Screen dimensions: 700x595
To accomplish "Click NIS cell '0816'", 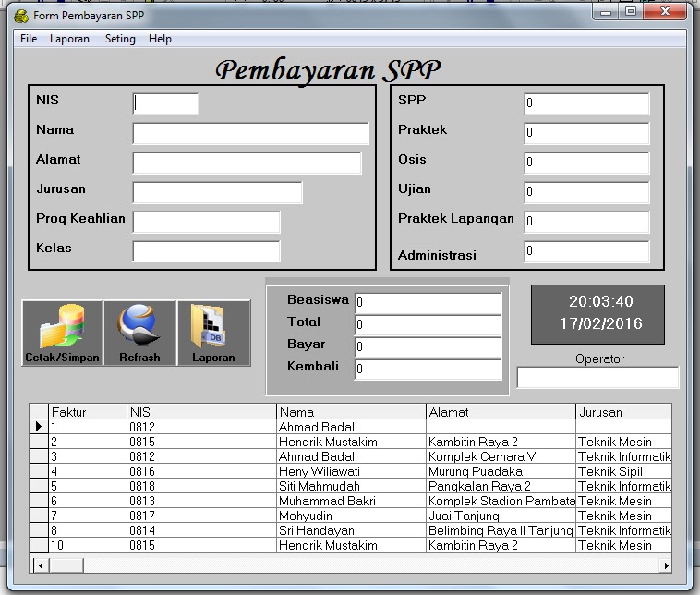I will tap(201, 471).
